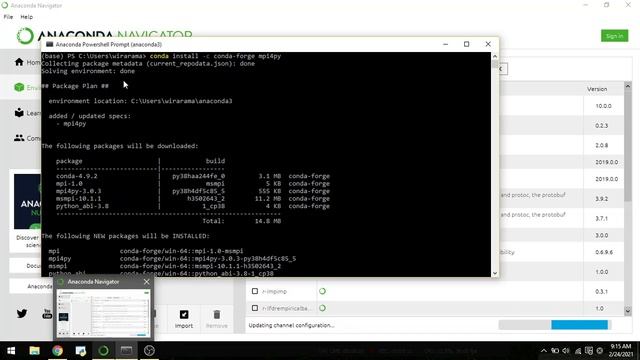Open the Help menu
The height and width of the screenshot is (360, 640).
[27, 17]
